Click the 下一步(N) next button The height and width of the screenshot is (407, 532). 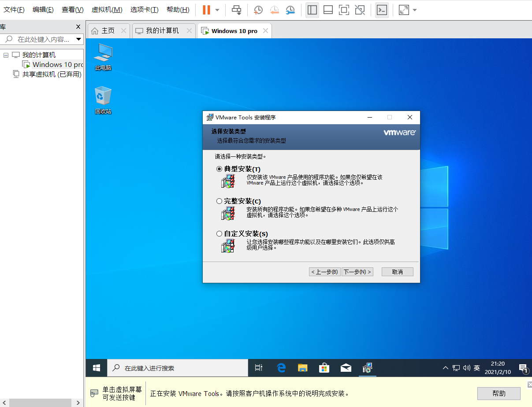coord(357,272)
